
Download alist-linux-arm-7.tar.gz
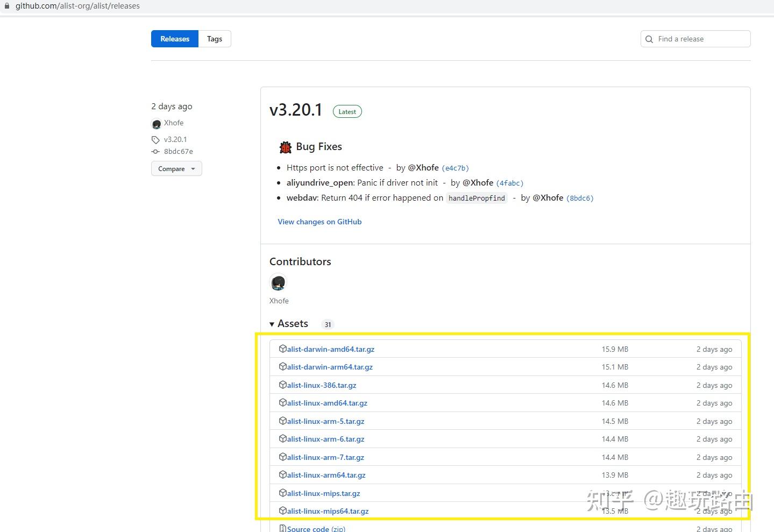click(x=325, y=457)
